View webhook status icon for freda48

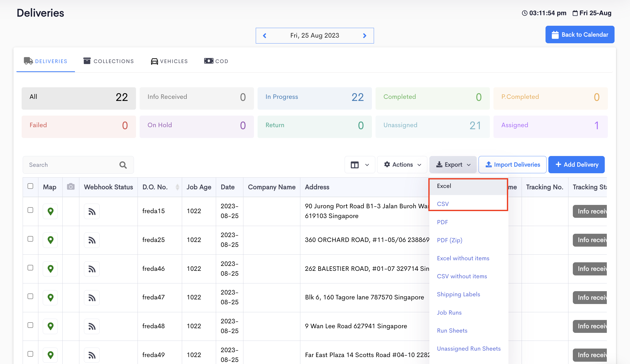coord(92,326)
